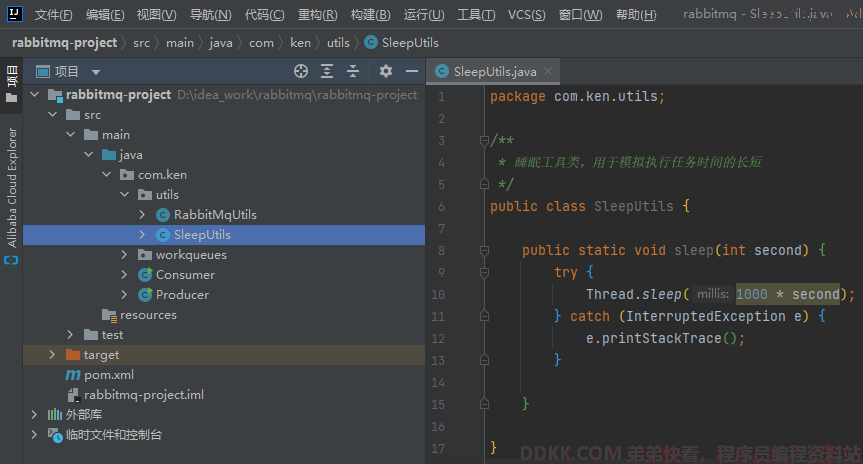Viewport: 863px width, 464px height.
Task: Close the SleepUtils.java editor tab
Action: click(548, 71)
